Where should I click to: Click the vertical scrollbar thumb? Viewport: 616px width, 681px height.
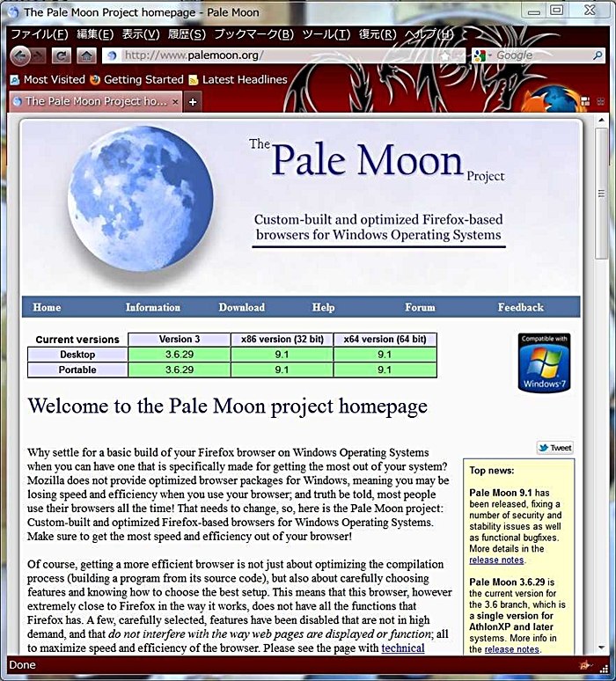click(x=602, y=194)
